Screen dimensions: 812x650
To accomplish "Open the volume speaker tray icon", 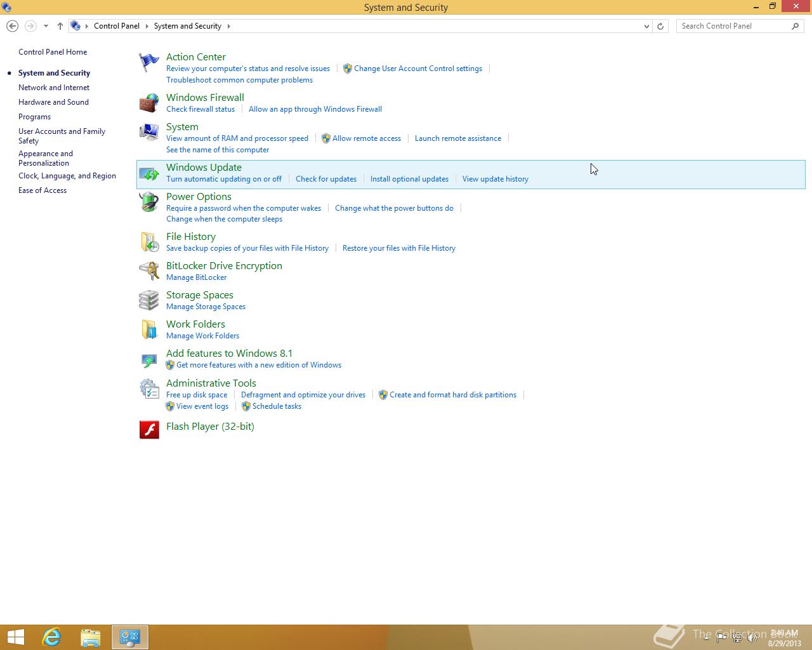I will 752,637.
